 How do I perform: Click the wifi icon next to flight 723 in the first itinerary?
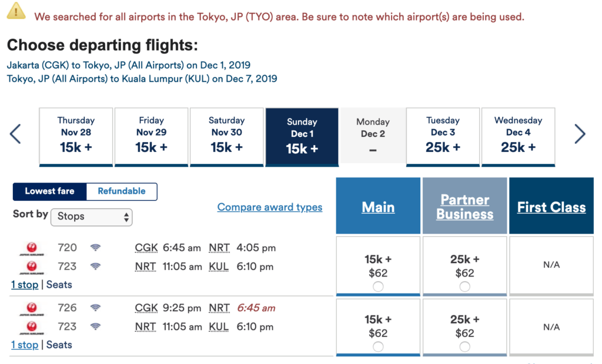(95, 266)
